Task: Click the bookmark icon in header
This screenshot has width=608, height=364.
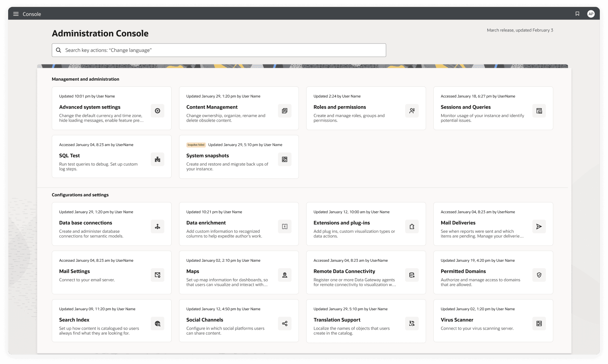Action: (577, 14)
